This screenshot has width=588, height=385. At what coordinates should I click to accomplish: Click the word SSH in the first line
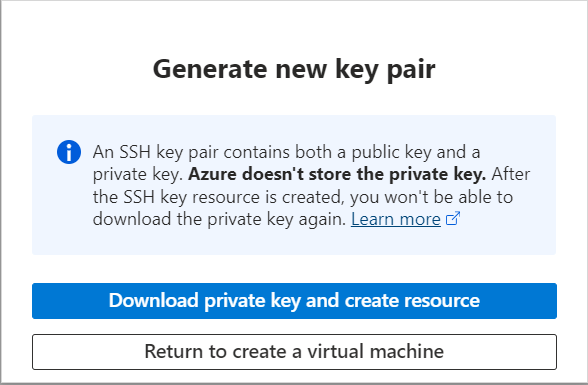[135, 152]
